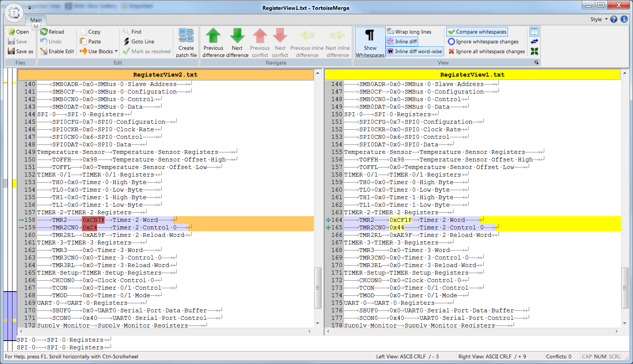Open the quick access toolbar customize arrow
The image size is (633, 364).
[30, 8]
